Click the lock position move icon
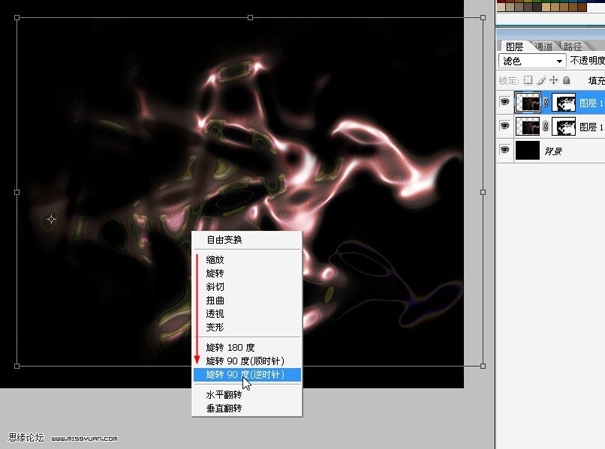The width and height of the screenshot is (605, 449). coord(554,80)
